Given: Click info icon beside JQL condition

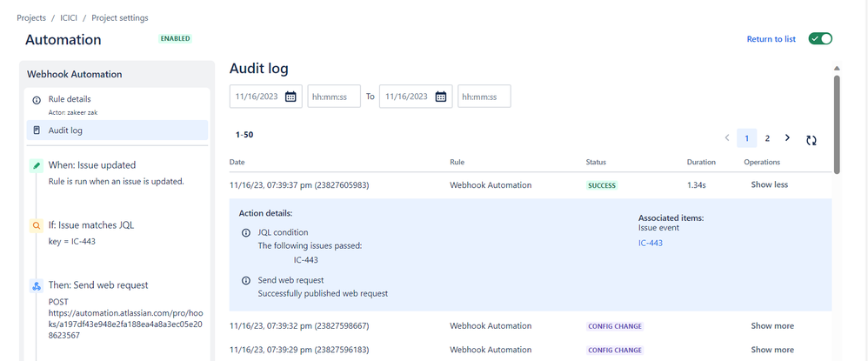Looking at the screenshot, I should [246, 232].
